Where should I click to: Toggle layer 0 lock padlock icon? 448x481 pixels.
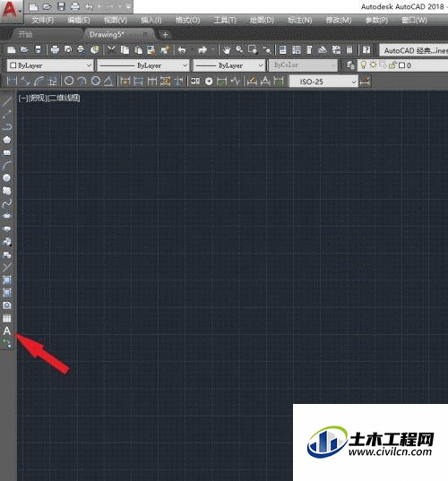(393, 65)
